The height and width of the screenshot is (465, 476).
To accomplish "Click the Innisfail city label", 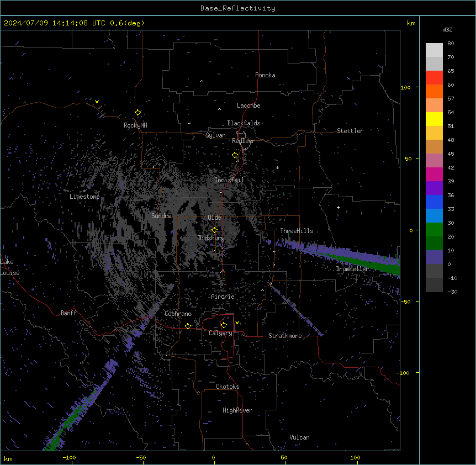I will click(229, 180).
